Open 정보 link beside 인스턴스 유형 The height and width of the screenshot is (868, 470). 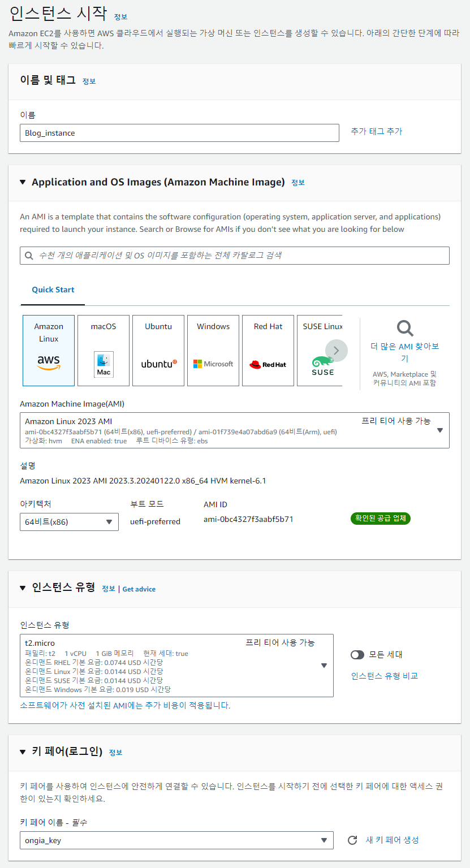pos(109,589)
